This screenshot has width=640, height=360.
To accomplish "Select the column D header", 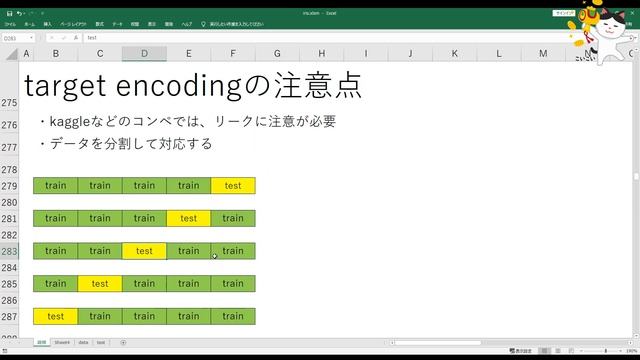I will point(144,53).
